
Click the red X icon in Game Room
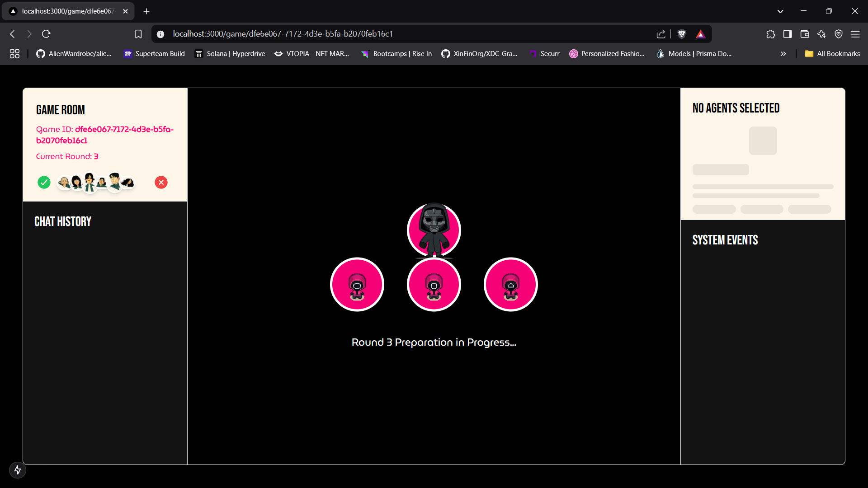pos(161,182)
